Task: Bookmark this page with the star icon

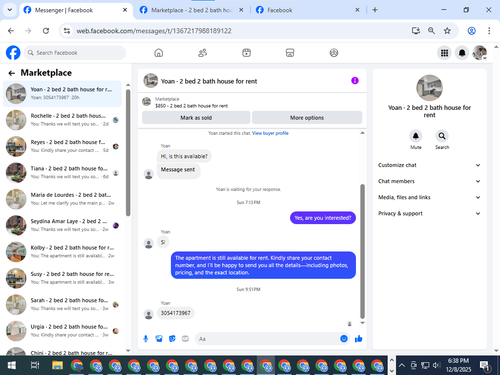Action: pos(447,31)
